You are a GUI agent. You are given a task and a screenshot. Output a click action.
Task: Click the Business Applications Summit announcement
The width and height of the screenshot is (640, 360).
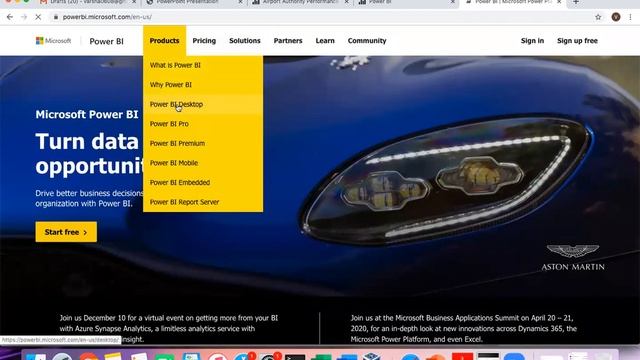pyautogui.click(x=464, y=329)
